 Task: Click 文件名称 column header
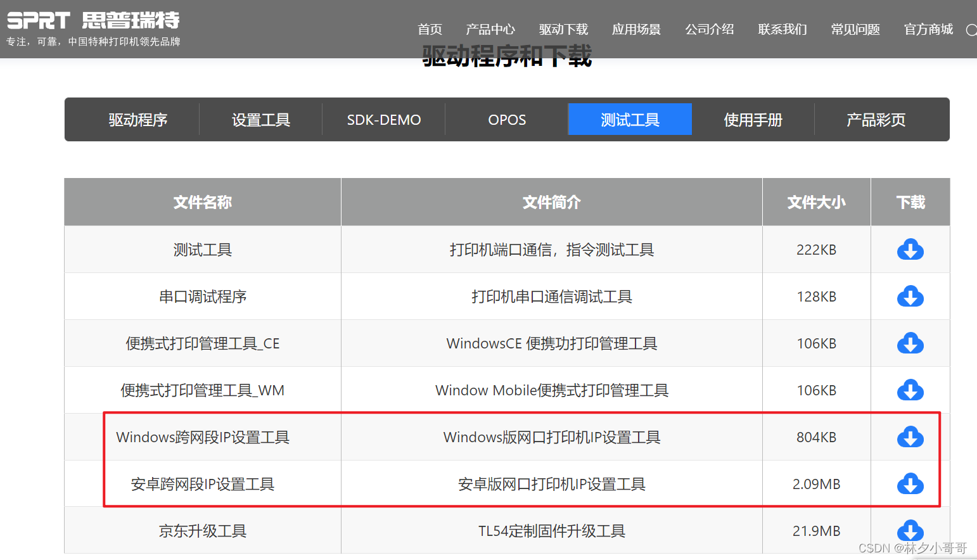click(203, 202)
